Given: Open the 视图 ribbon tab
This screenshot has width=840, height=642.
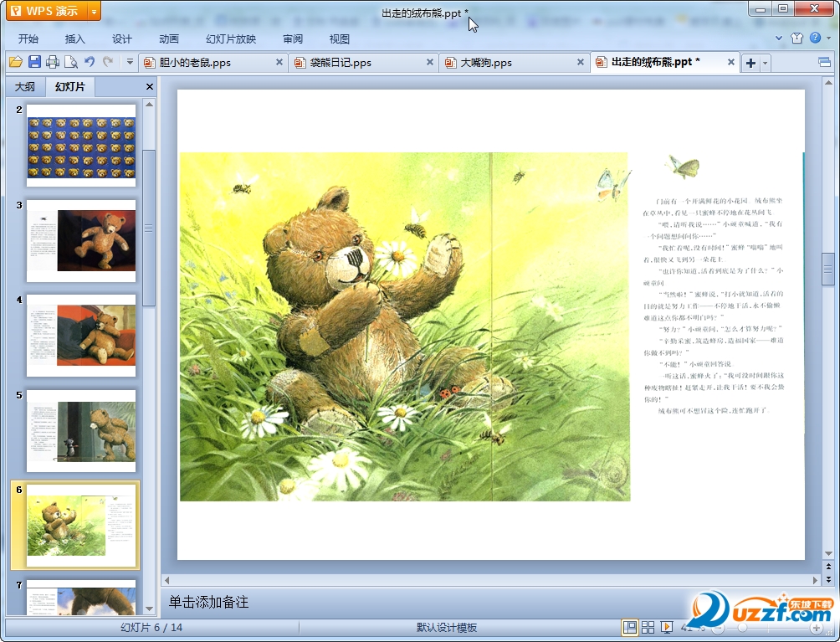Looking at the screenshot, I should point(340,39).
